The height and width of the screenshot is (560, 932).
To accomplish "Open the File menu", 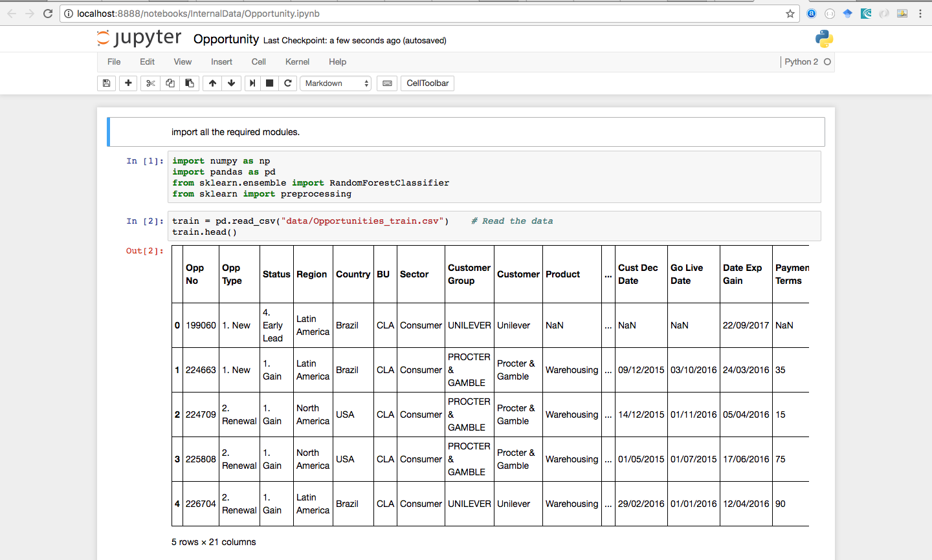I will coord(114,62).
